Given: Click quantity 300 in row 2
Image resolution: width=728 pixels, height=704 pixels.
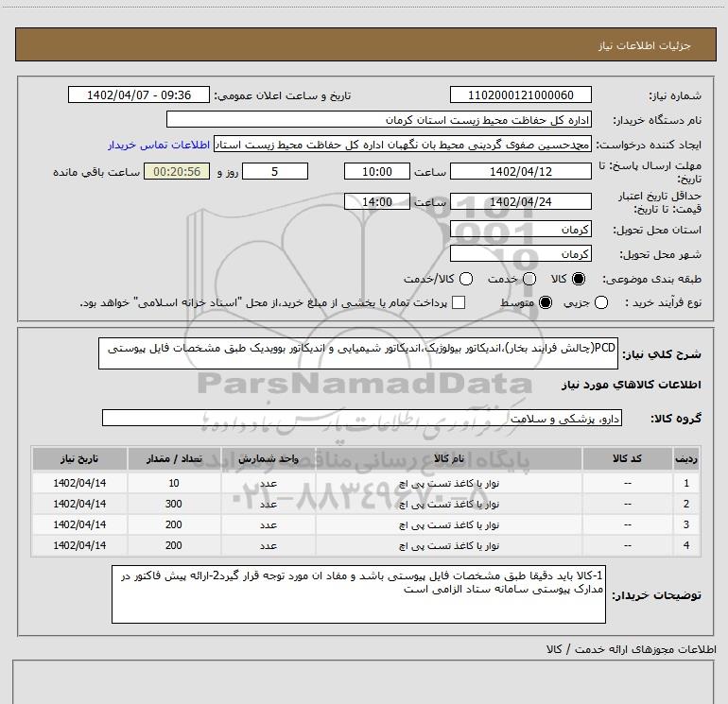Looking at the screenshot, I should 174,505.
